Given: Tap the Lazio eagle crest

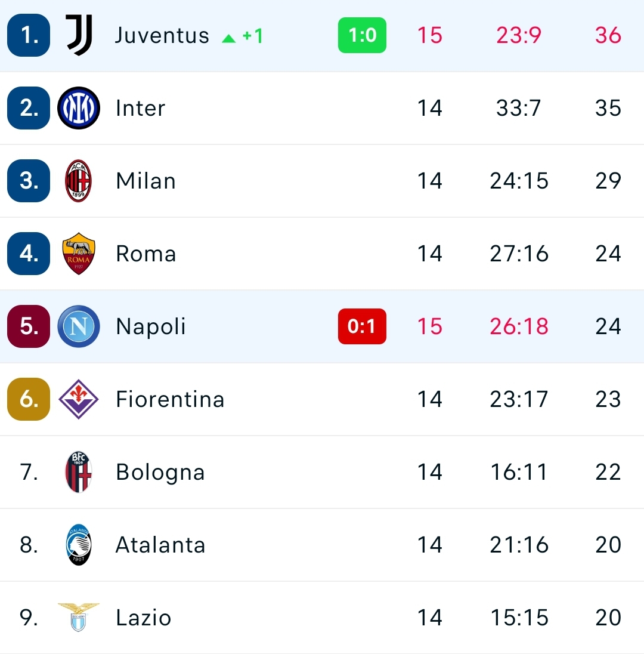Looking at the screenshot, I should 79,617.
